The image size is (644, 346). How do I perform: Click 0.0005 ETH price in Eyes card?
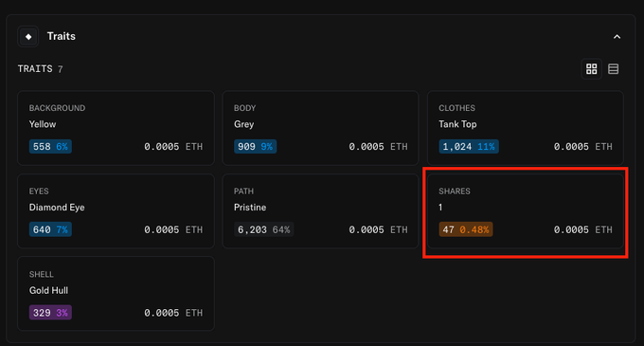click(x=173, y=229)
